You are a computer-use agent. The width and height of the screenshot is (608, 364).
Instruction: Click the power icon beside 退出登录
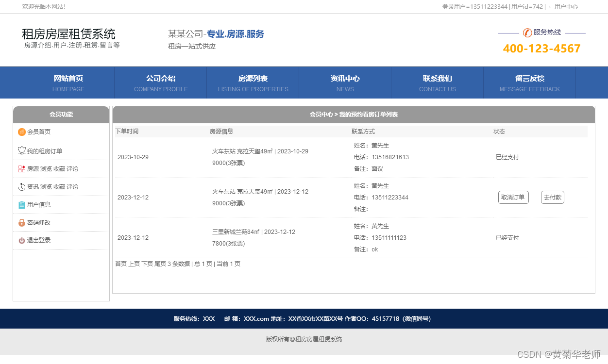click(x=22, y=240)
